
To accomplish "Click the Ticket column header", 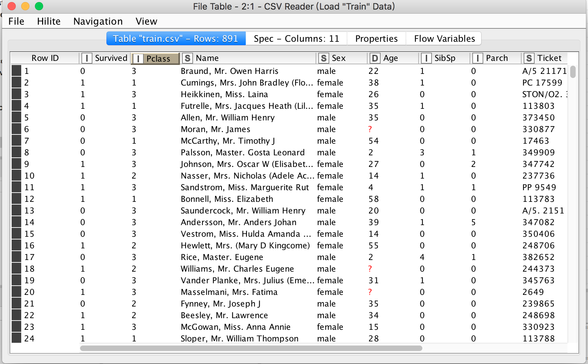I will (x=545, y=58).
